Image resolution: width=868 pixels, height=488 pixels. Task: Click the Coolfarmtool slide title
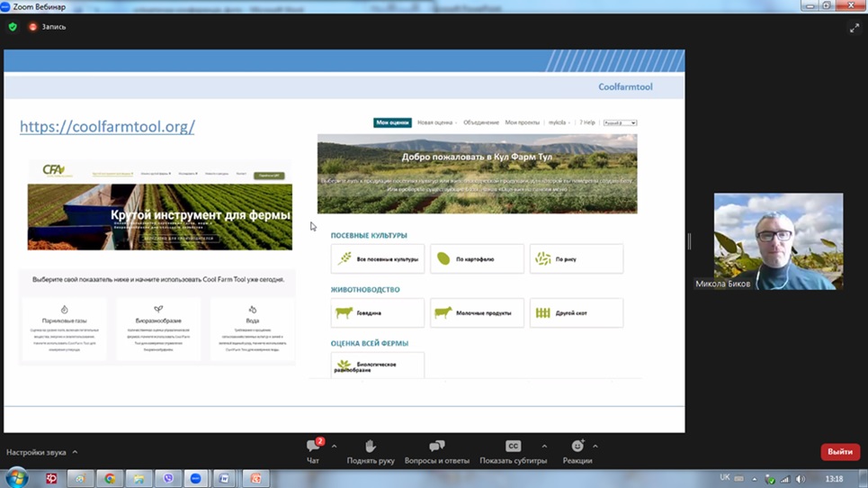click(625, 86)
